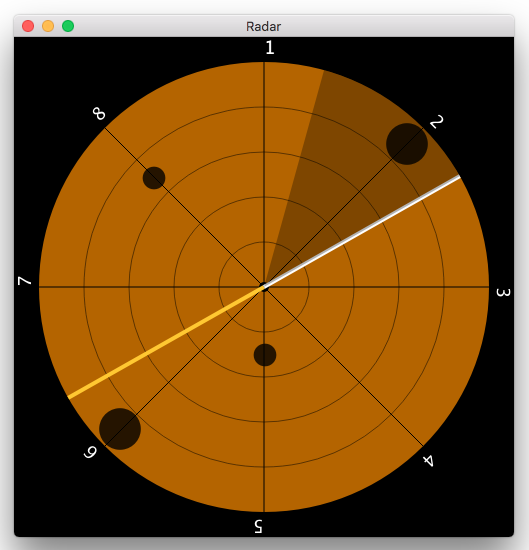Click the sector label 8
The width and height of the screenshot is (529, 550).
click(x=99, y=114)
